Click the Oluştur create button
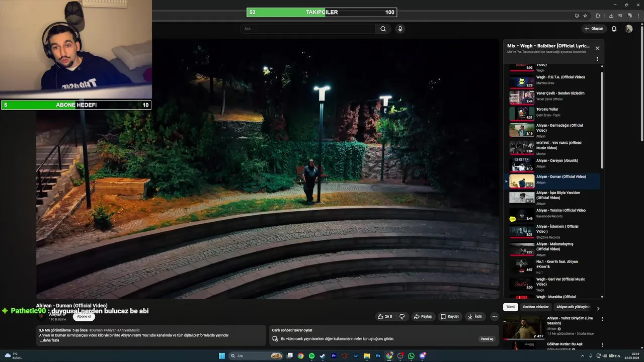 click(x=594, y=29)
